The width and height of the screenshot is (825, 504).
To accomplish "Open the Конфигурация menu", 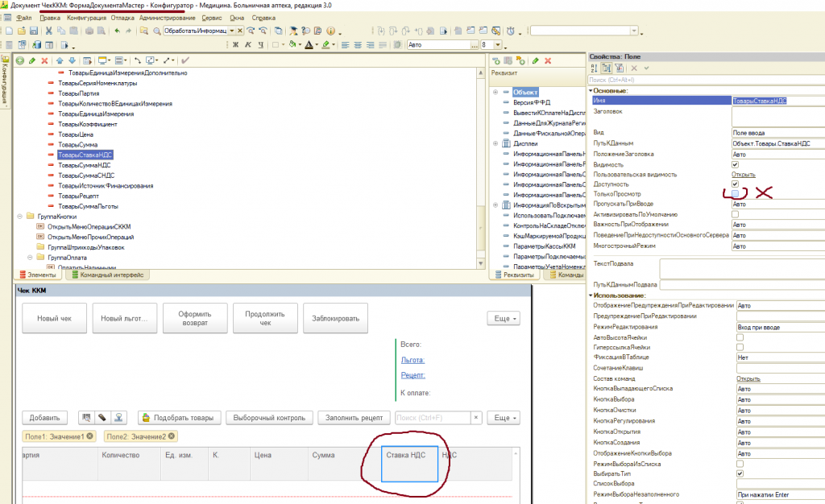I will pos(85,17).
